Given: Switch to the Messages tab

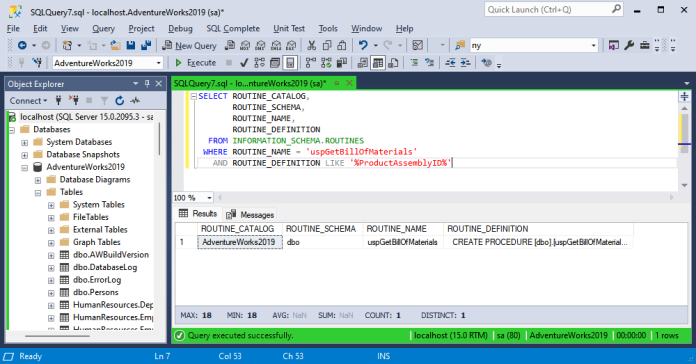Looking at the screenshot, I should click(250, 215).
